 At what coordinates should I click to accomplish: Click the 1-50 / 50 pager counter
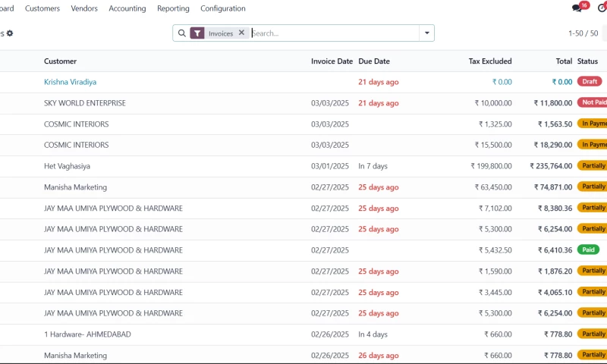coord(583,33)
